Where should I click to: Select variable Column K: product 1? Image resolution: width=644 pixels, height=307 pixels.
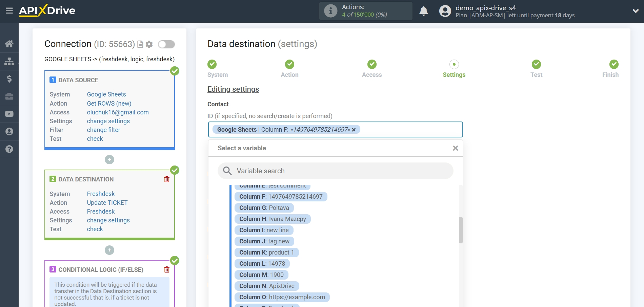(267, 253)
